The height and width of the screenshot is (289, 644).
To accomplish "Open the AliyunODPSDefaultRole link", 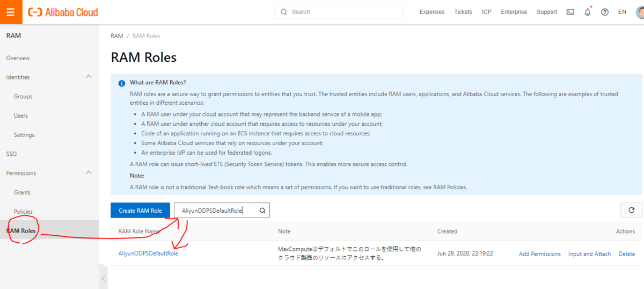I will coord(148,254).
